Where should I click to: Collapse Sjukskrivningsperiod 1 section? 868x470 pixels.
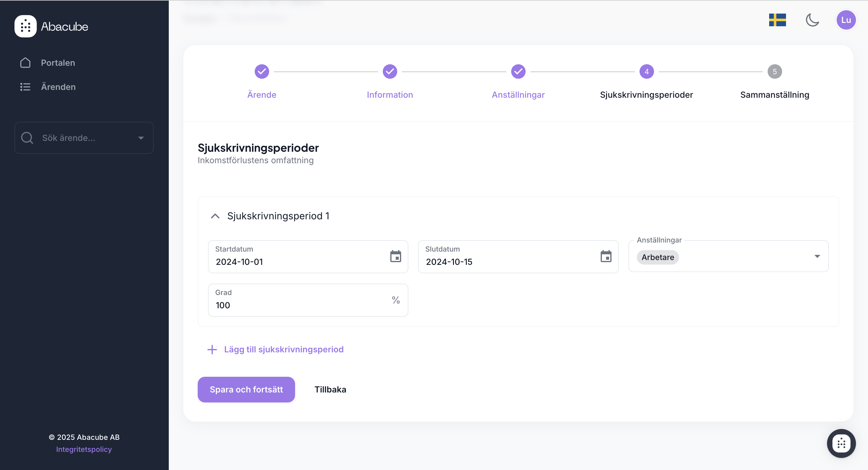[215, 216]
